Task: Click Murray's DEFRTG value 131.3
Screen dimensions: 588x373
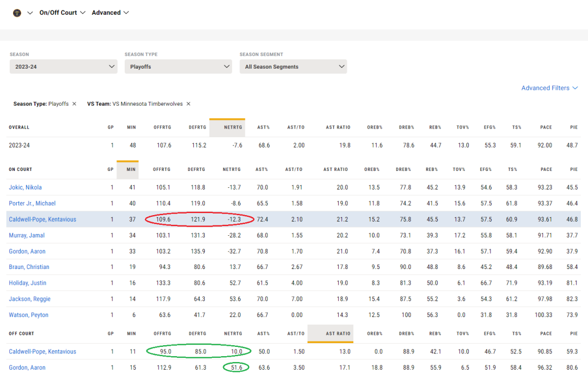Action: [198, 235]
